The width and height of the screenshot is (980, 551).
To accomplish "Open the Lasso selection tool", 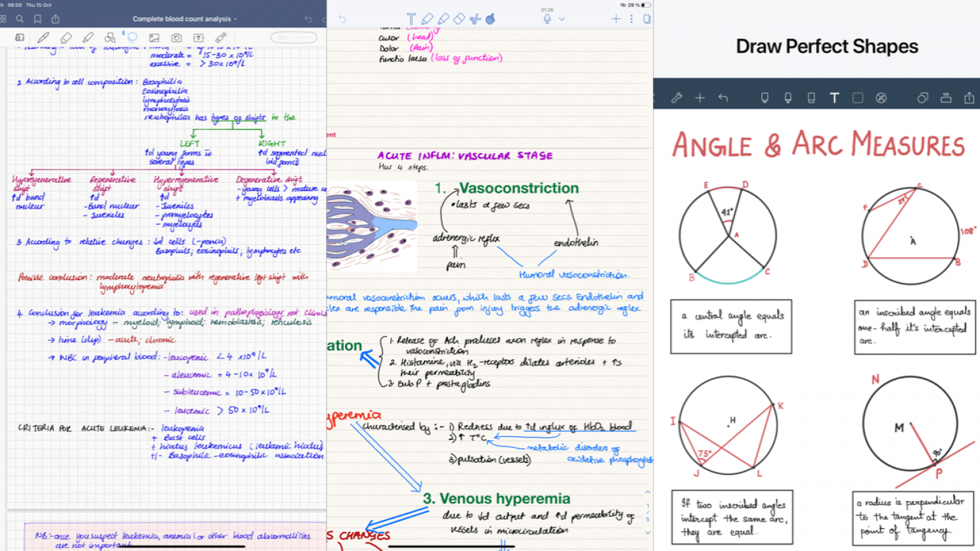I will (133, 38).
